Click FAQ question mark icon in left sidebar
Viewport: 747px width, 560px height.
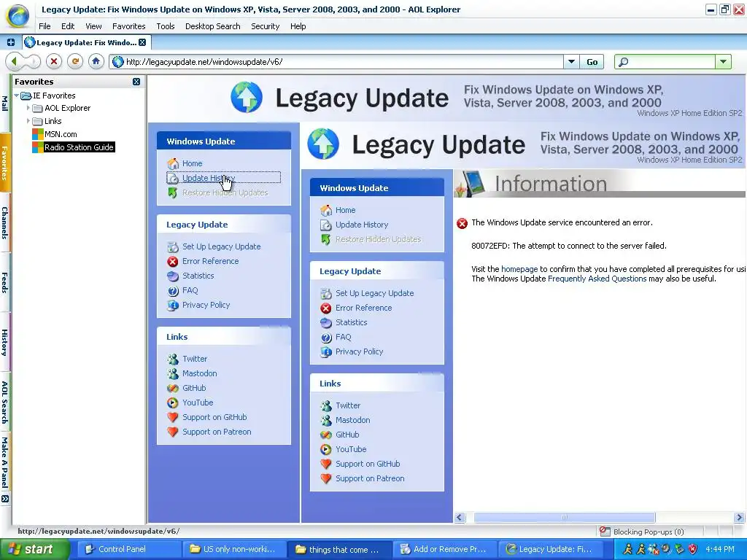[x=173, y=290]
